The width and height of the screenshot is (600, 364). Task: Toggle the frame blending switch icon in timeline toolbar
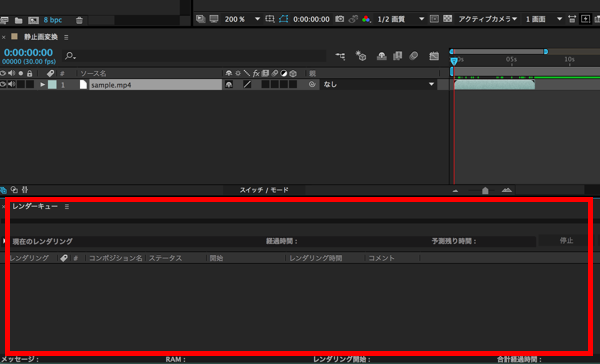pos(398,56)
